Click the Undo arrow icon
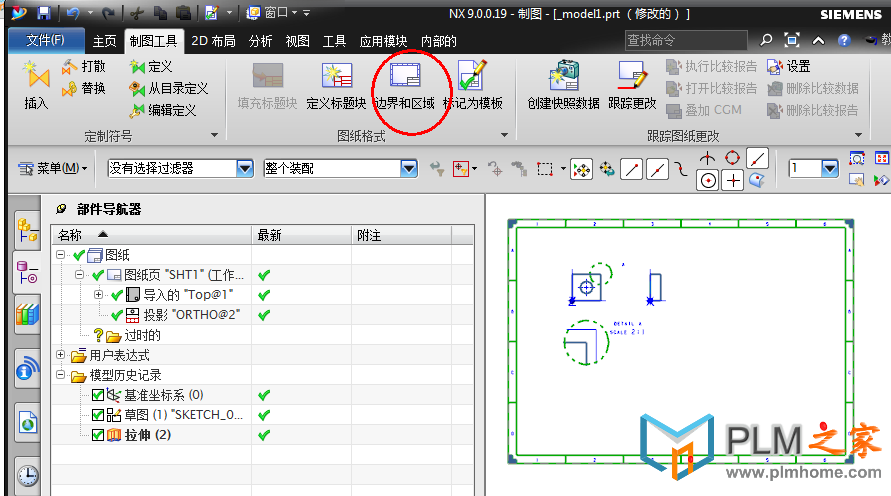This screenshot has width=891, height=496. point(73,12)
